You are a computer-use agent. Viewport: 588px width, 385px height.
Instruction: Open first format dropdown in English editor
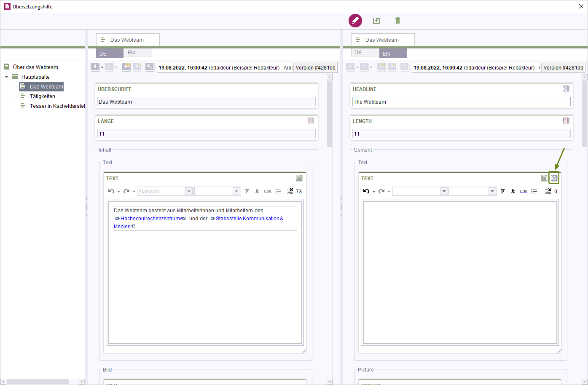[x=444, y=191]
